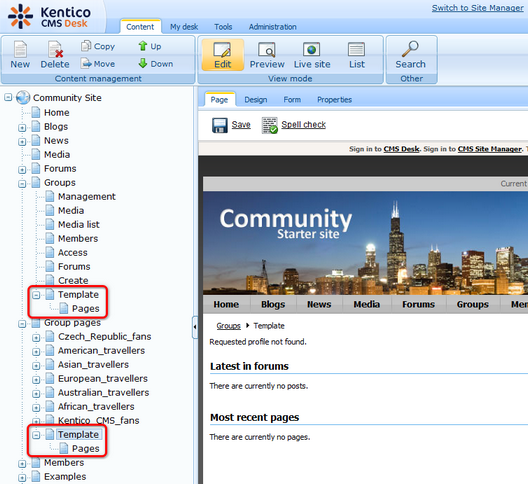The image size is (528, 484).
Task: Switch to List view mode
Action: 356,55
